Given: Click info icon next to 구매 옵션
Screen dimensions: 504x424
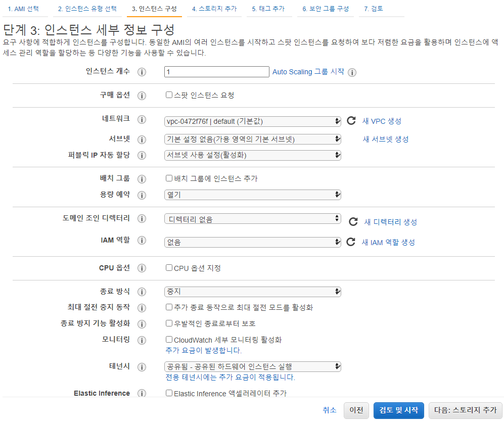Looking at the screenshot, I should (x=142, y=96).
